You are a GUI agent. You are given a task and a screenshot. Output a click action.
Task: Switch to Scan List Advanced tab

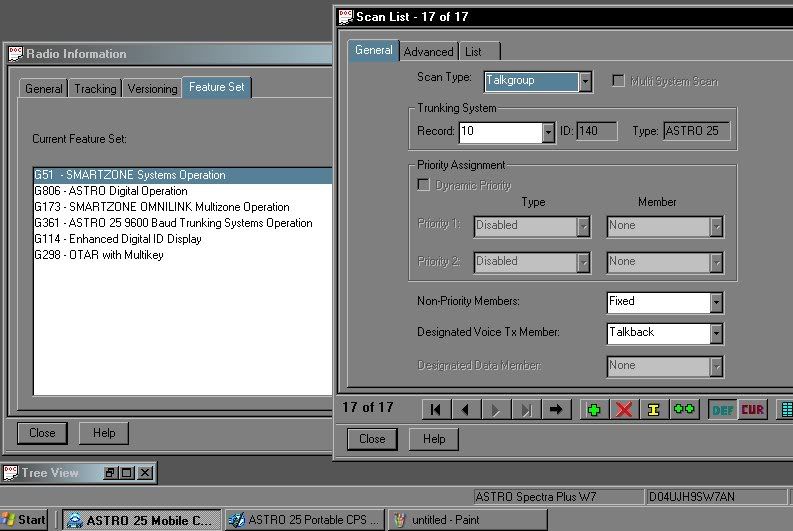(x=428, y=52)
